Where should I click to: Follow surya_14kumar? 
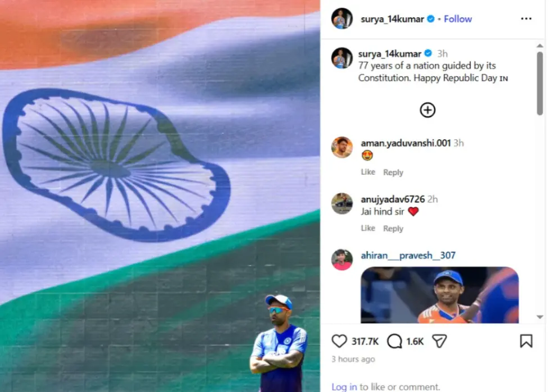[x=458, y=19]
